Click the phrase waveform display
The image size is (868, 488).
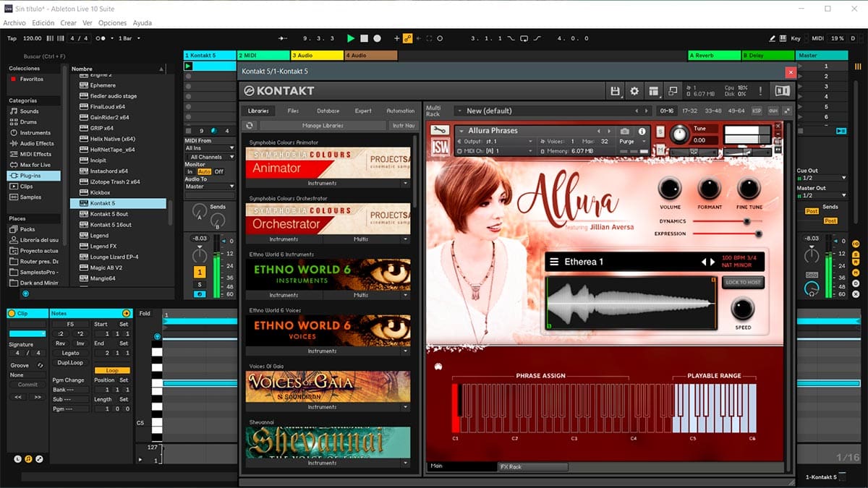(x=631, y=302)
